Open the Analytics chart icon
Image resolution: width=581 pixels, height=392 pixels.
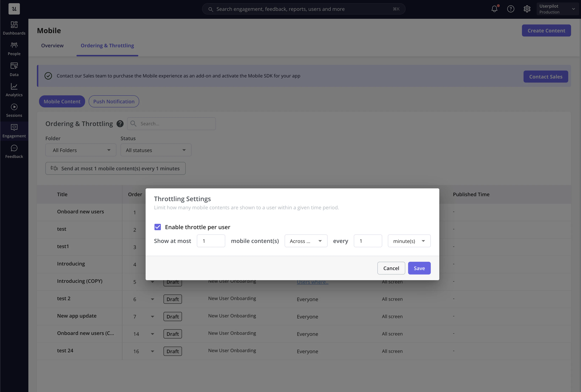pyautogui.click(x=14, y=86)
